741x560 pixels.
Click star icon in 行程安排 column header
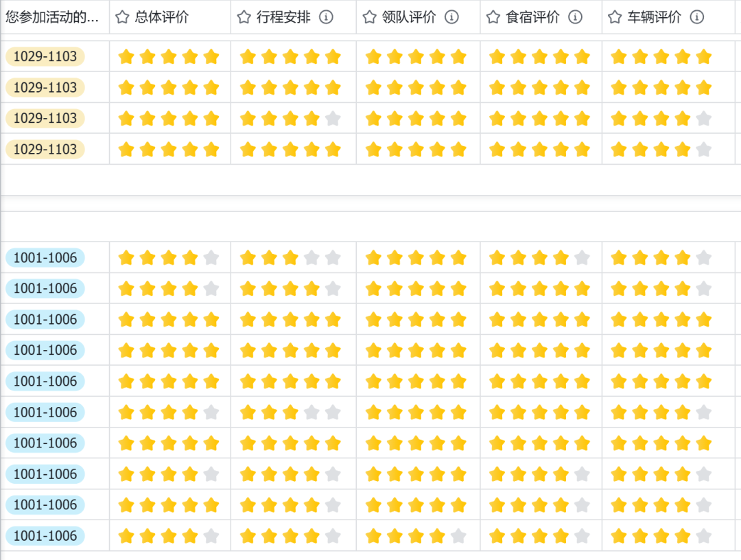pyautogui.click(x=244, y=17)
